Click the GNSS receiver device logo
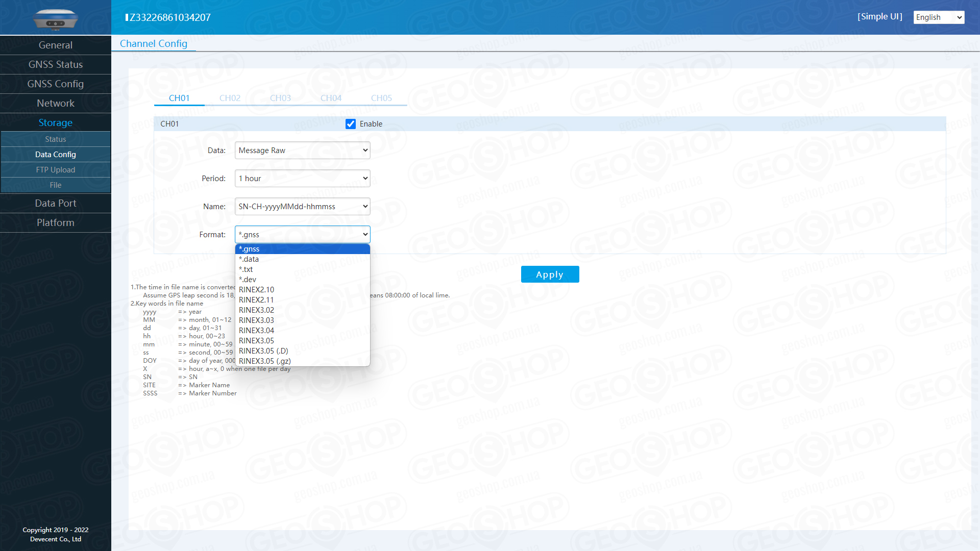The width and height of the screenshot is (980, 551). [x=55, y=19]
